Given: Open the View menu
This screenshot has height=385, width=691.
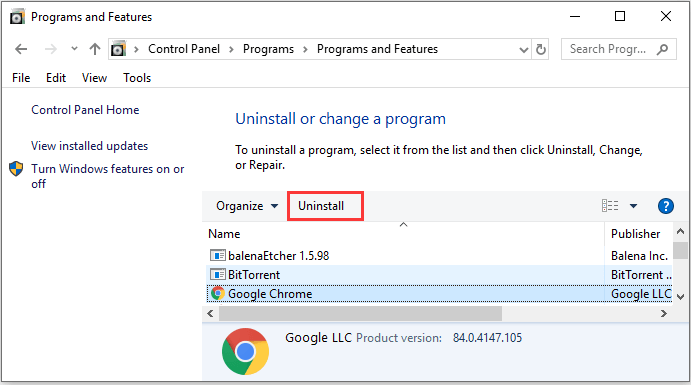Looking at the screenshot, I should click(x=94, y=78).
